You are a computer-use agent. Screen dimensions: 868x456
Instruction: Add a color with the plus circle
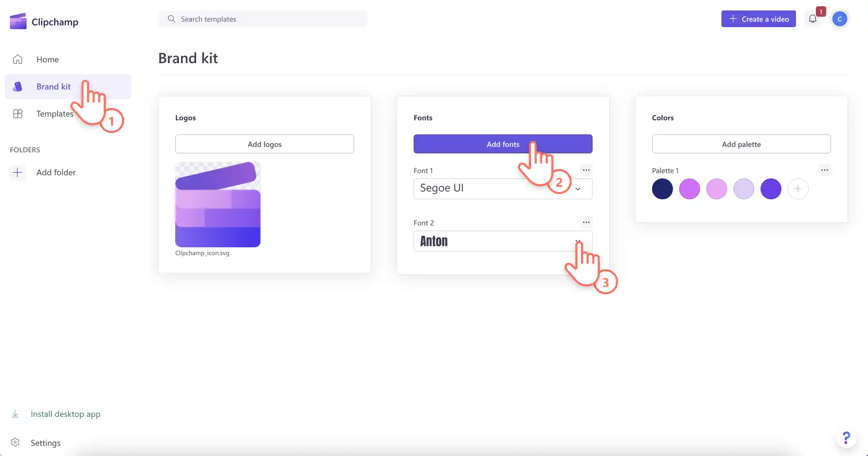click(798, 189)
